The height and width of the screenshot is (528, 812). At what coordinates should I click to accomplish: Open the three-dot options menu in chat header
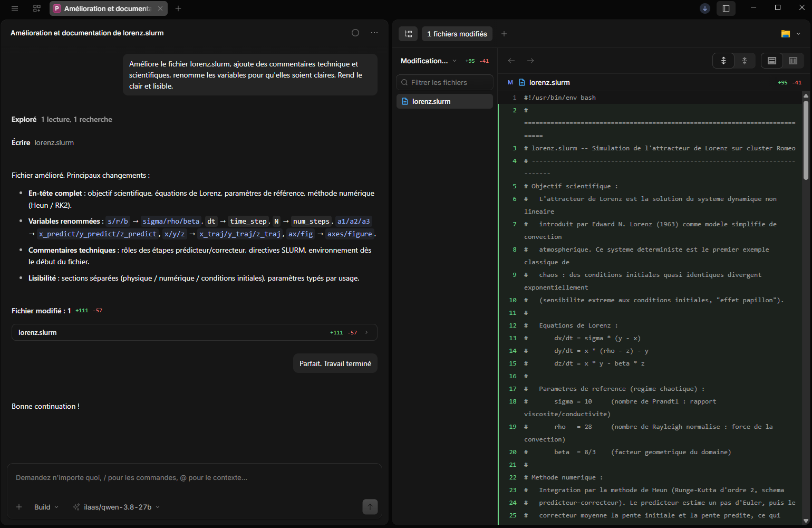[374, 33]
